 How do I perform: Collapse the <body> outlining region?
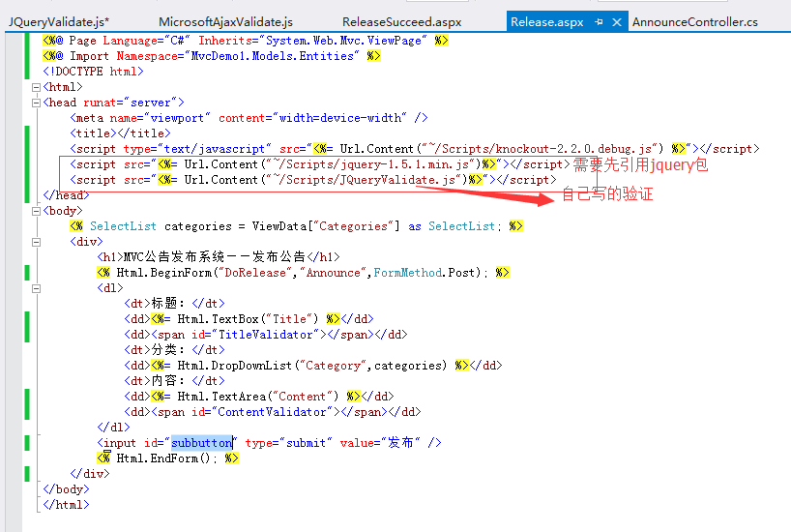[x=36, y=211]
